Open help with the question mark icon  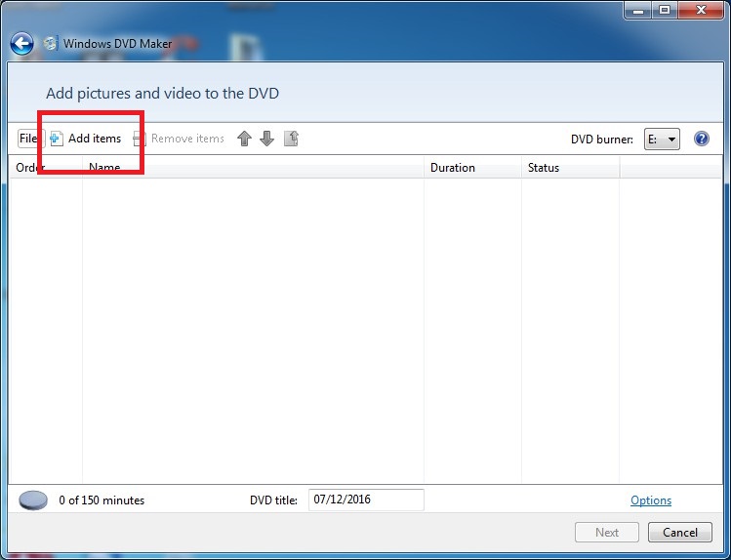[x=701, y=139]
